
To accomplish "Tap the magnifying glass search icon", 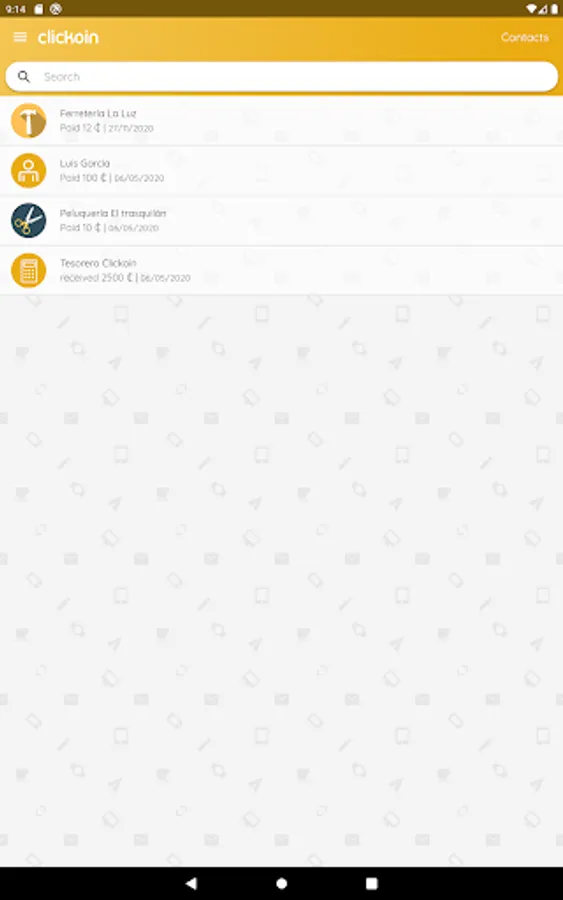I will tap(24, 76).
